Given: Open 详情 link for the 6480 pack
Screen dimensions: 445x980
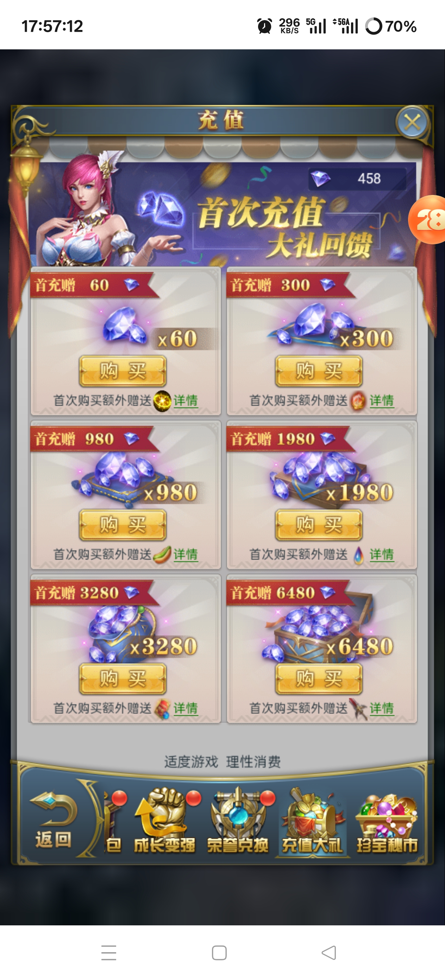Looking at the screenshot, I should coord(382,708).
